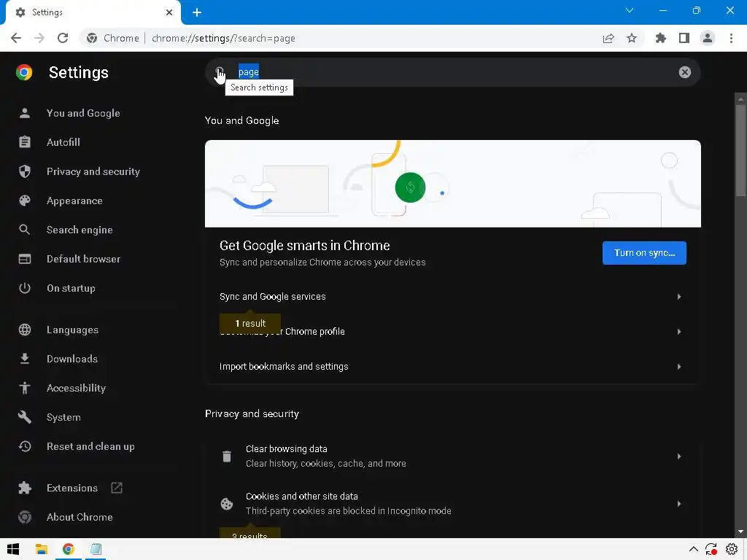Go to Privacy and security

(x=93, y=171)
